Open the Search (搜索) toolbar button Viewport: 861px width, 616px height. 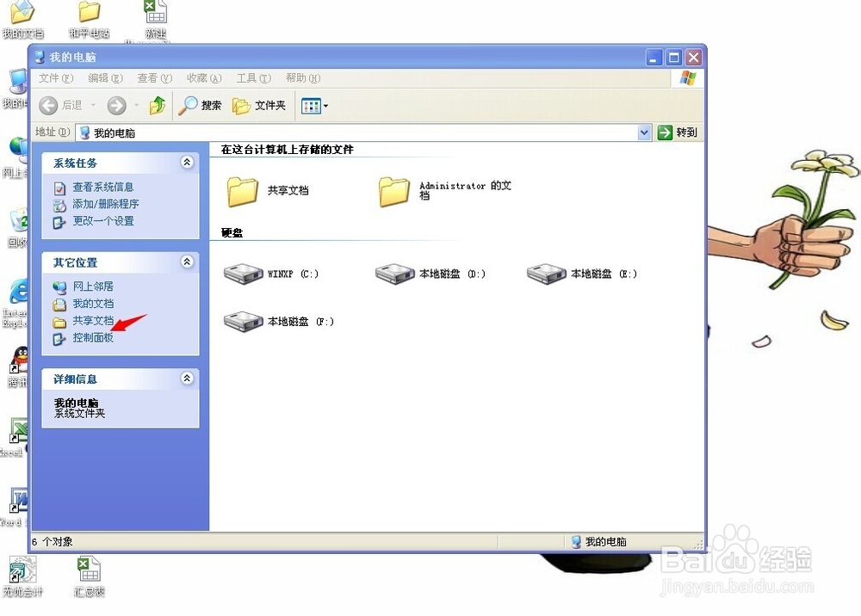click(200, 105)
